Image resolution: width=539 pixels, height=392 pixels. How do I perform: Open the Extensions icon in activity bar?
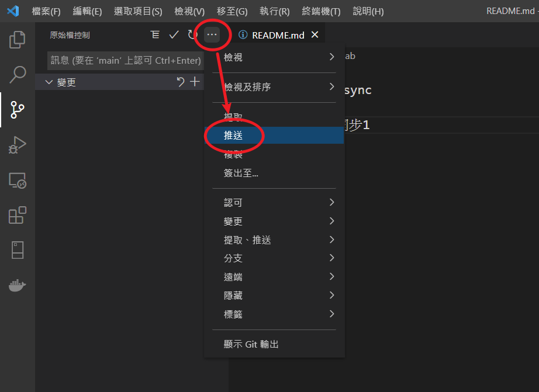pos(17,215)
